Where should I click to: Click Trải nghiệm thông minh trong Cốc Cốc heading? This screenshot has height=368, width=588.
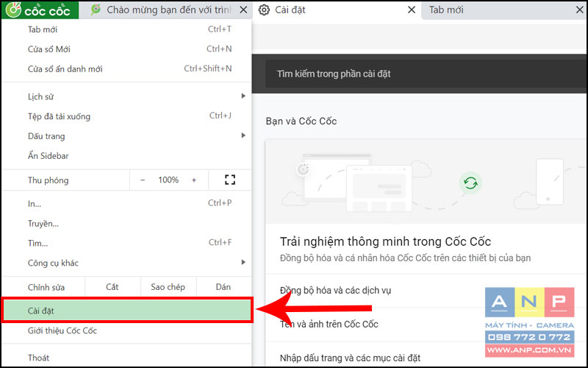385,241
